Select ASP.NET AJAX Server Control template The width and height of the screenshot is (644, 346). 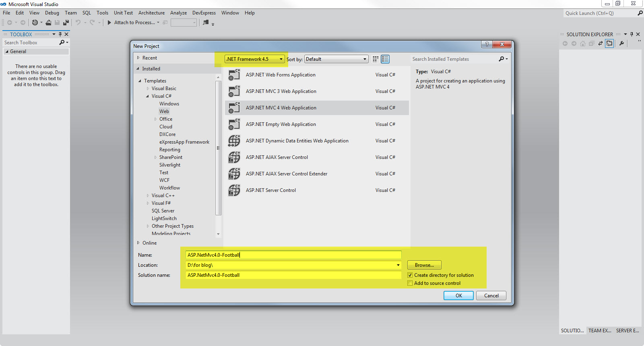pyautogui.click(x=317, y=157)
